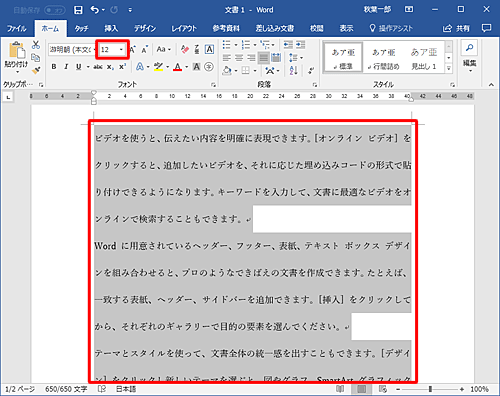Switch to the 校閲 tab

(x=316, y=29)
